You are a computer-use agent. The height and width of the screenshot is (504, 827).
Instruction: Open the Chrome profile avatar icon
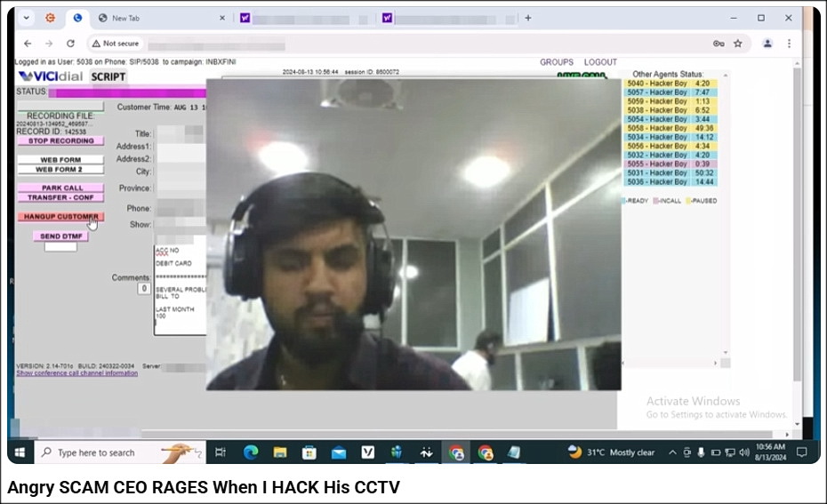click(x=768, y=44)
